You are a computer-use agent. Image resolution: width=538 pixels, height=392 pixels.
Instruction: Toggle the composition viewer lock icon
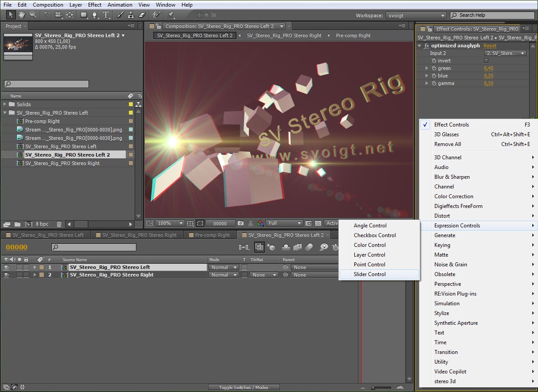pos(158,26)
